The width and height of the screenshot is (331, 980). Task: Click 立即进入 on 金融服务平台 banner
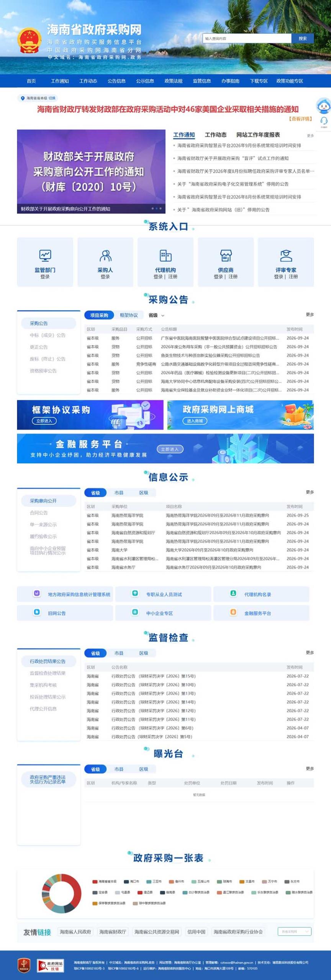[x=170, y=449]
